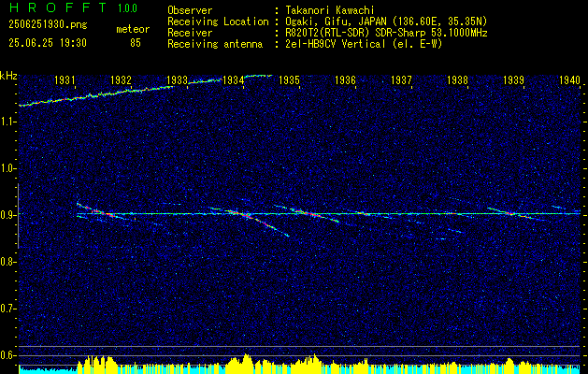Screen dimensions: 588x374
Task: Click time marker 1937
Action: pos(401,79)
